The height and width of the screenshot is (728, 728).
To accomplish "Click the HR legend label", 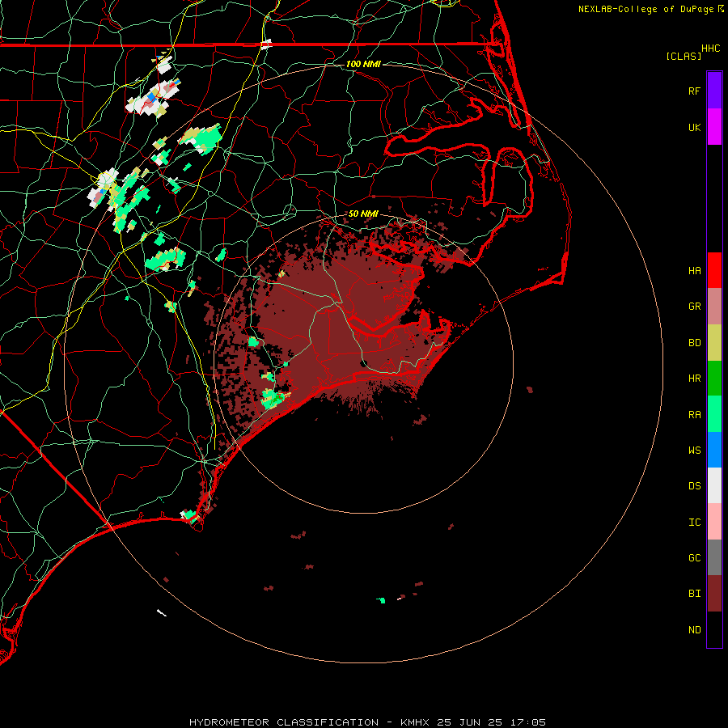I will click(694, 379).
